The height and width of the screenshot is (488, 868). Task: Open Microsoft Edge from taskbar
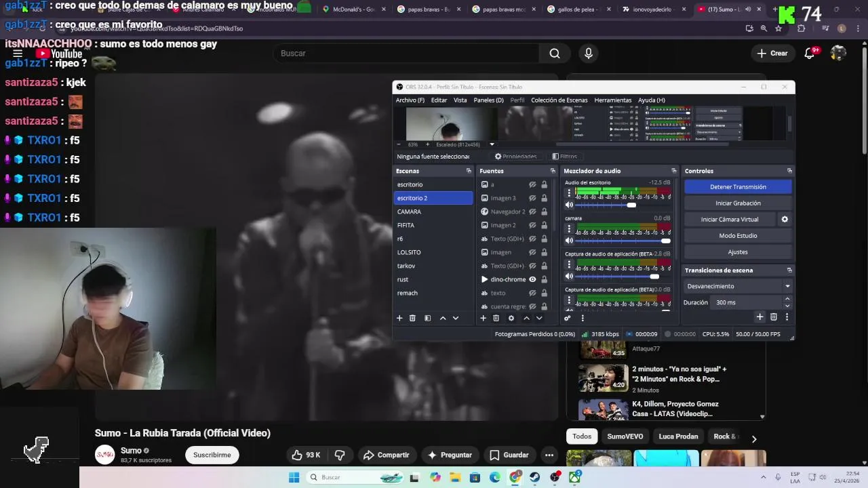tap(495, 477)
